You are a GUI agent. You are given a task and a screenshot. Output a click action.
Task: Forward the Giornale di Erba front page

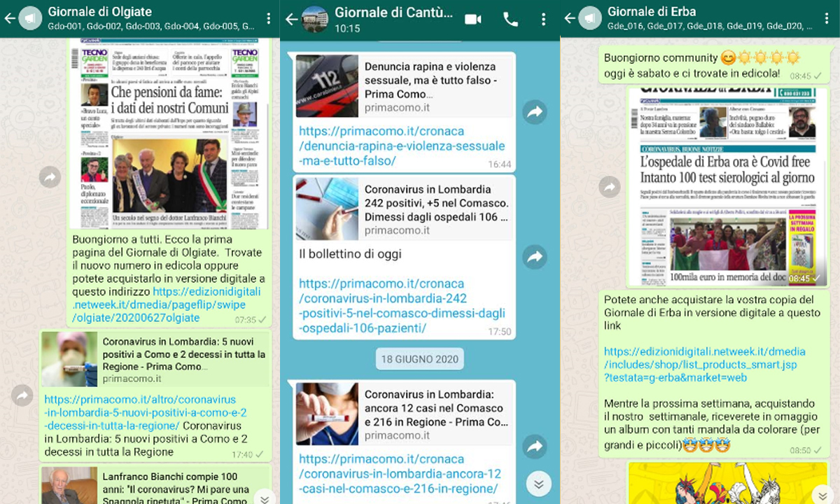[610, 187]
